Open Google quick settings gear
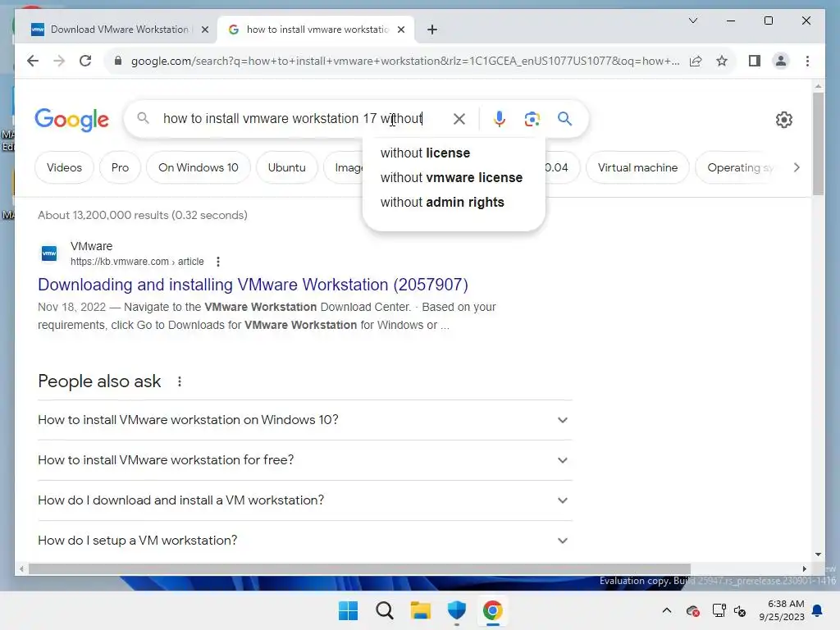This screenshot has width=840, height=630. (x=783, y=120)
